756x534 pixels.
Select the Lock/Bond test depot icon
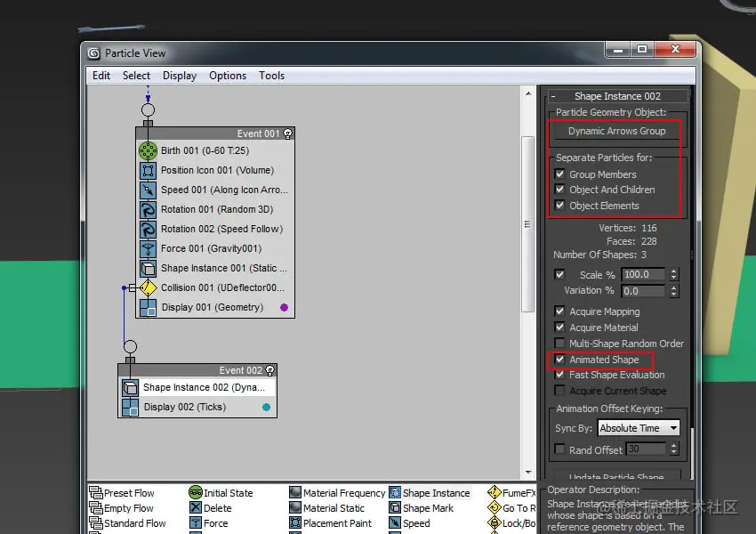point(495,523)
